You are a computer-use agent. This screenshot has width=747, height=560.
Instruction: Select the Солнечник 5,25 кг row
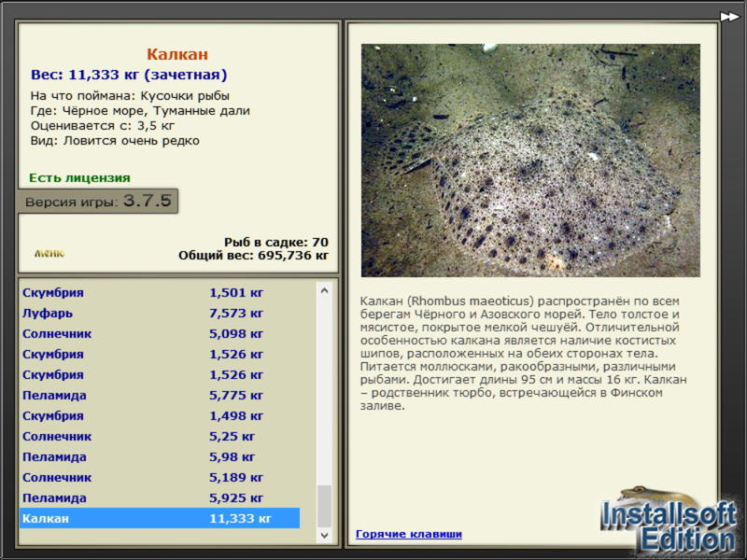pyautogui.click(x=160, y=436)
